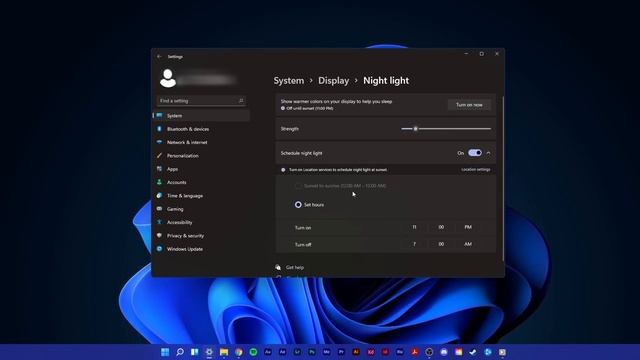640x360 pixels.
Task: Click the Get help link
Action: [x=295, y=267]
